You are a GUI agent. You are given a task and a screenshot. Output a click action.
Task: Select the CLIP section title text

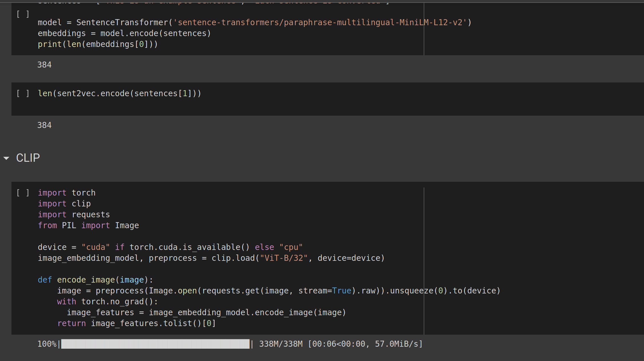28,158
